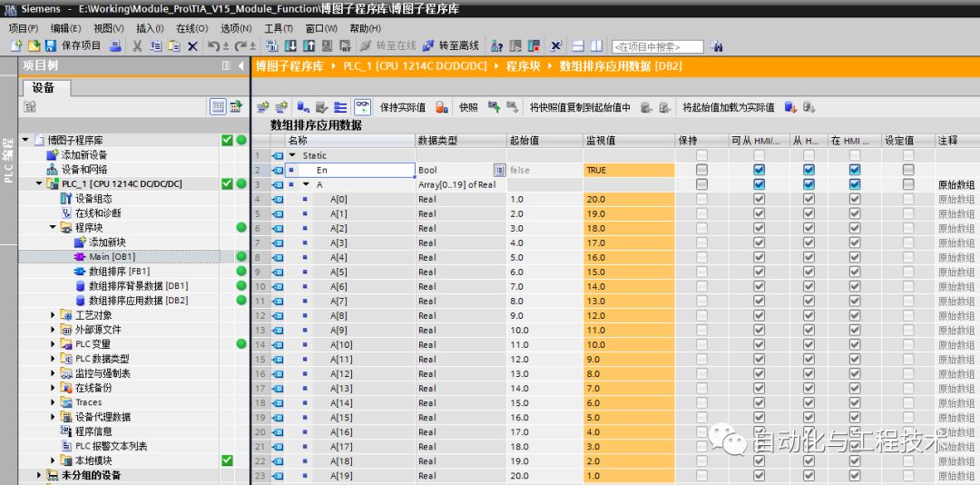980x485 pixels.
Task: Toggle the Retain checkbox for En row
Action: pos(701,170)
